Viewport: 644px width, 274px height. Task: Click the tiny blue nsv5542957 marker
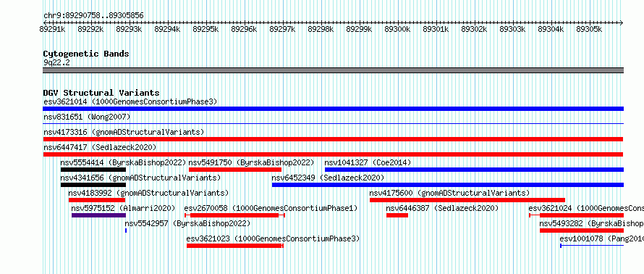click(126, 231)
